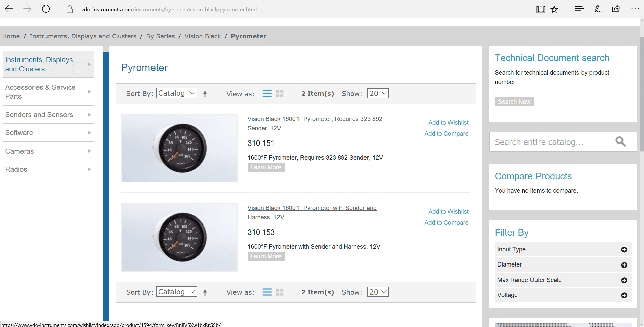The image size is (644, 327).
Task: Open Vision Black breadcrumb
Action: coord(203,36)
